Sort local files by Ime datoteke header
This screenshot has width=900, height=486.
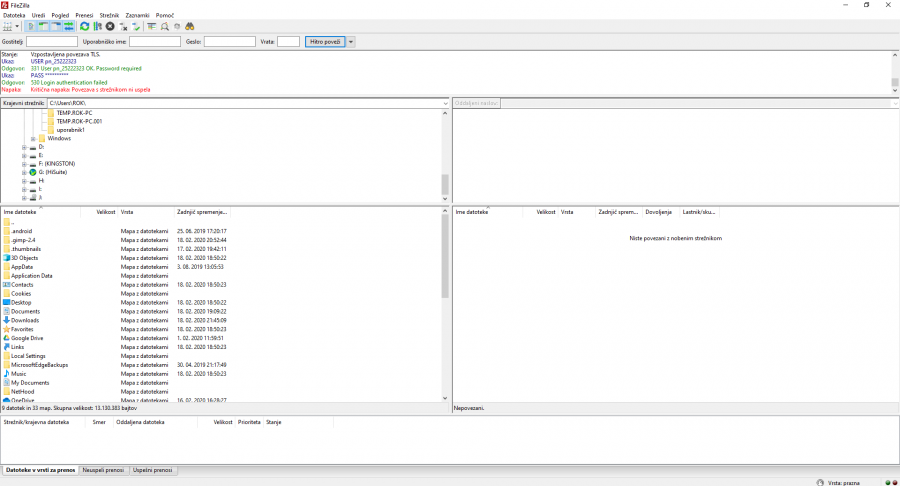tap(40, 212)
